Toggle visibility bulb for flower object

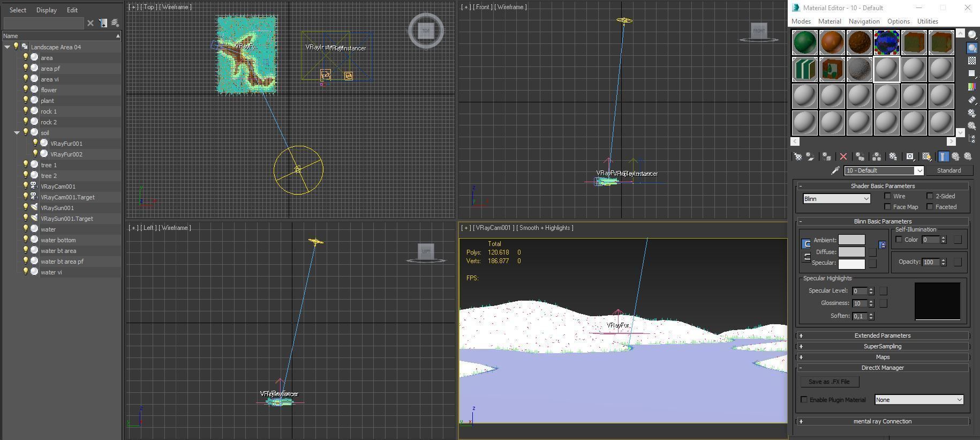(x=25, y=90)
